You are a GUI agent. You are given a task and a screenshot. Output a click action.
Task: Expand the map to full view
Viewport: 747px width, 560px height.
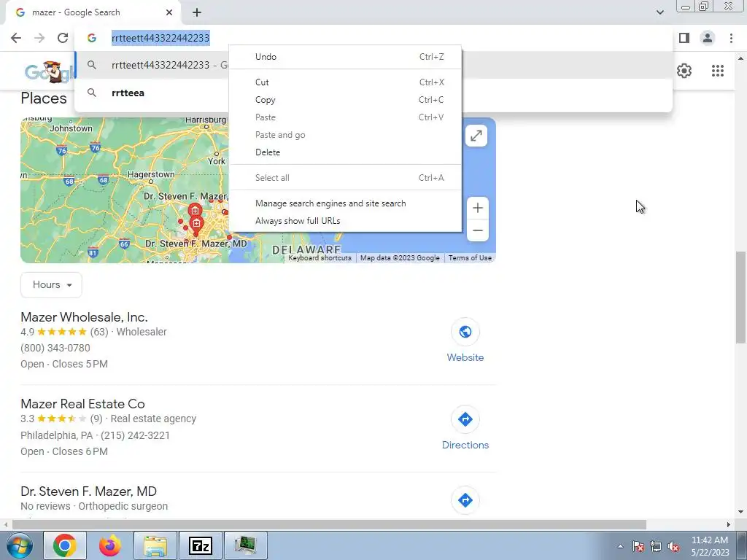pyautogui.click(x=476, y=136)
